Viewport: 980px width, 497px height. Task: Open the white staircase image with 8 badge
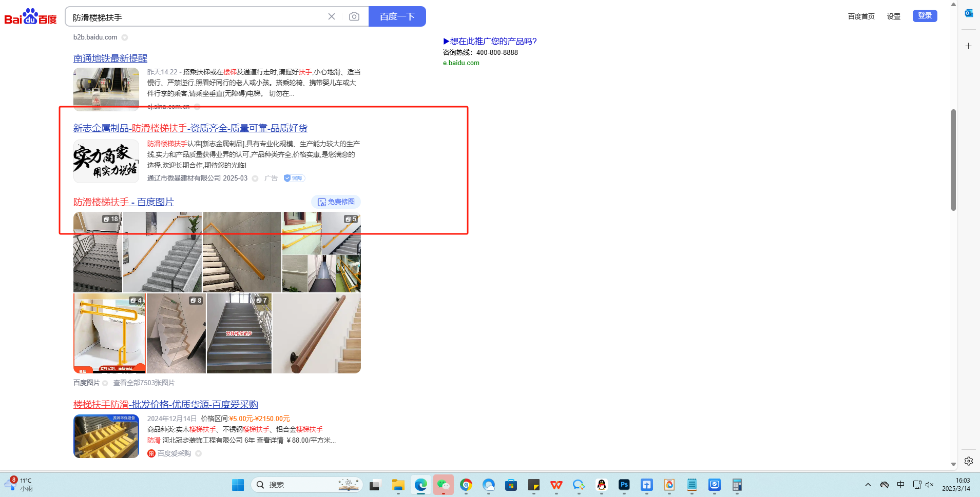176,333
